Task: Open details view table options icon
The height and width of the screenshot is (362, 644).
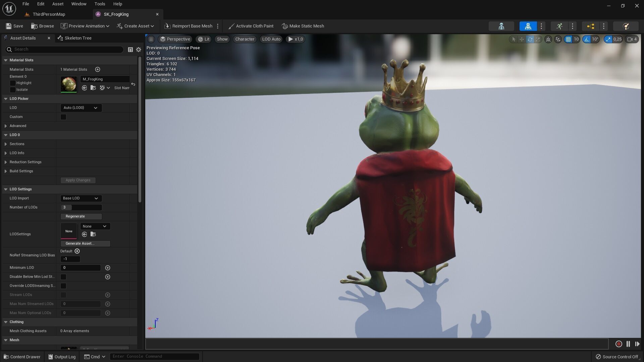Action: click(130, 50)
